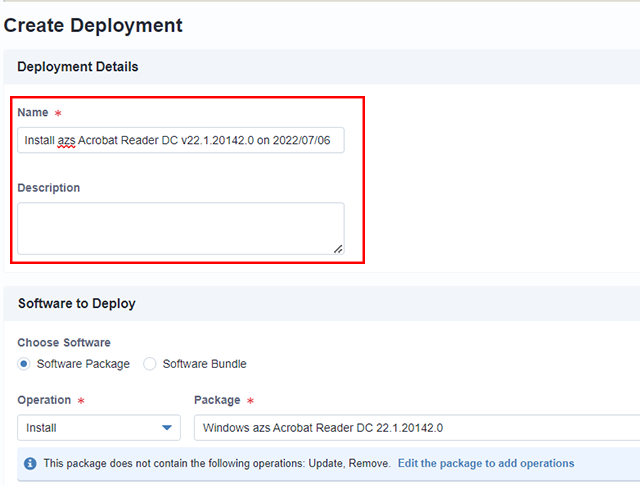The image size is (640, 485).
Task: Select the Software Bundle radio button
Action: coord(150,364)
